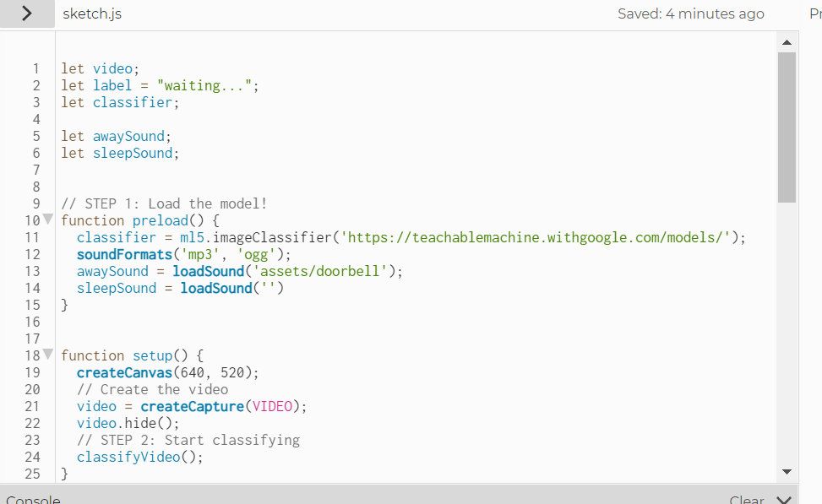The width and height of the screenshot is (822, 504).
Task: Collapse the console with the chevron
Action: pyautogui.click(x=784, y=499)
